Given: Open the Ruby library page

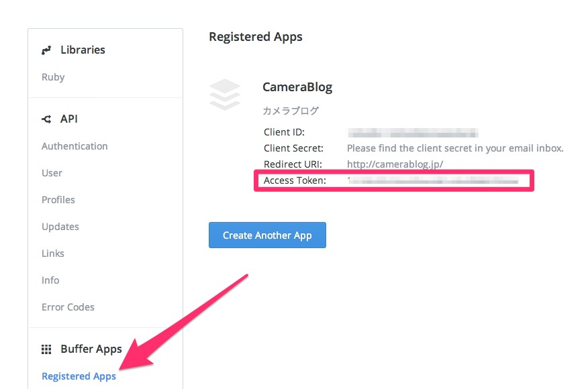Looking at the screenshot, I should coord(53,77).
